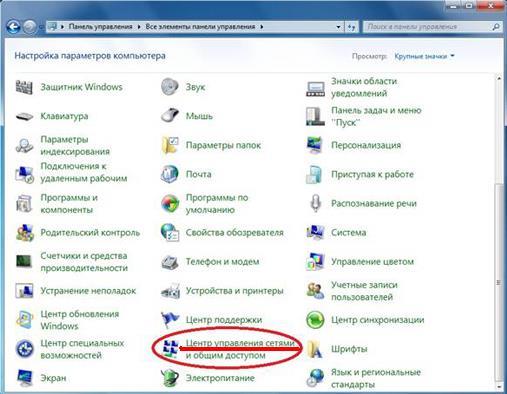Click the Устройства и принтеры icon
Image resolution: width=507 pixels, height=394 pixels.
(x=170, y=291)
